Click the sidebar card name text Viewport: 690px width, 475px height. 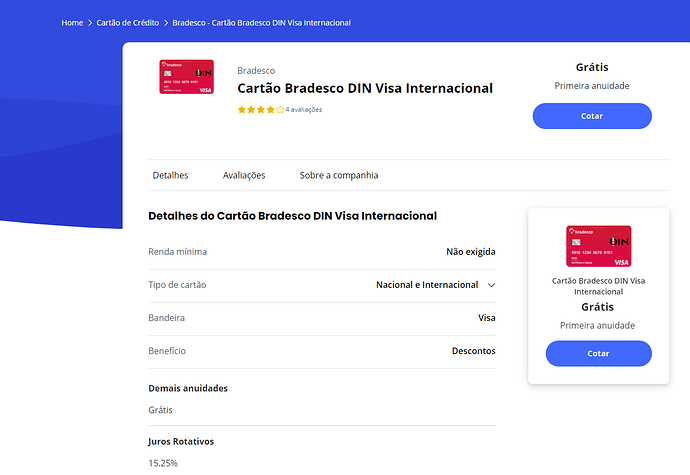pyautogui.click(x=598, y=286)
